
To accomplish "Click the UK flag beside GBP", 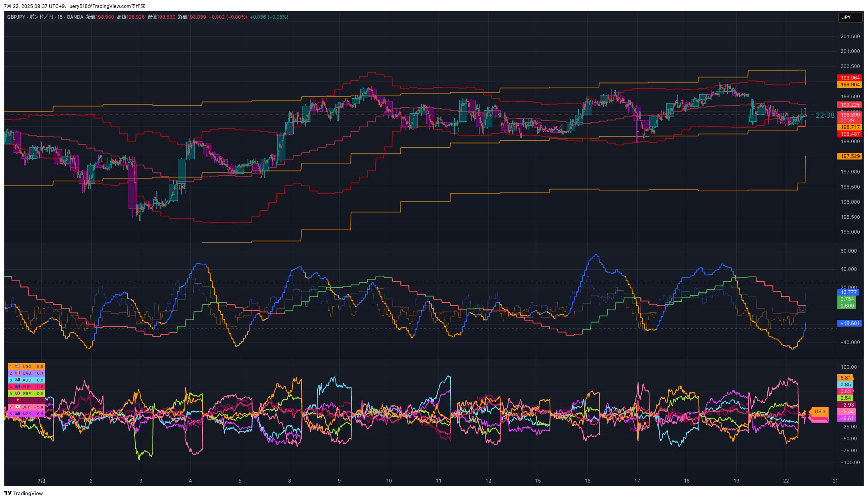I will (x=18, y=393).
